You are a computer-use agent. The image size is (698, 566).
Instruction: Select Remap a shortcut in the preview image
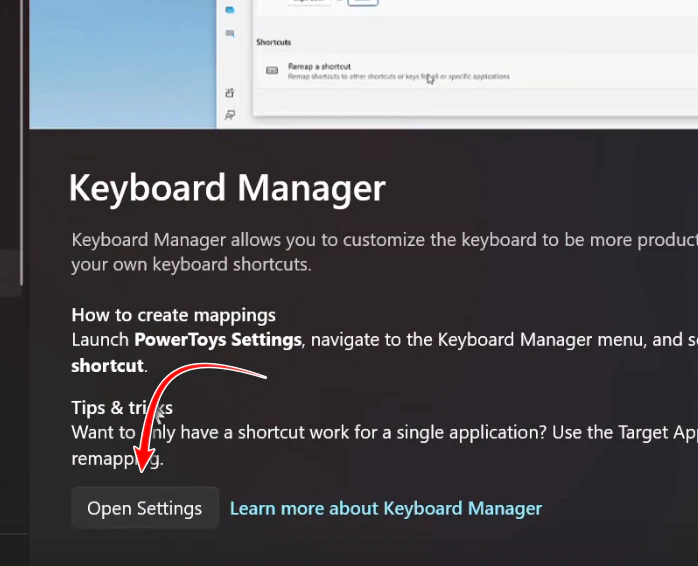tap(476, 71)
